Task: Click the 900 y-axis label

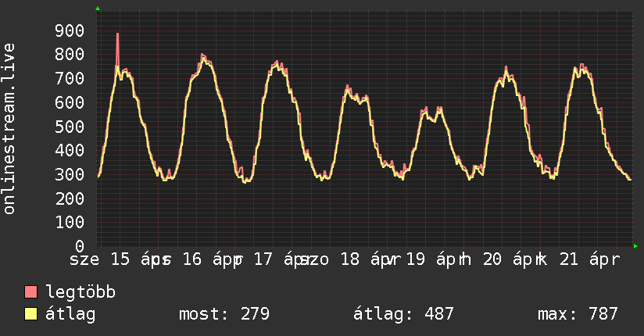Action: [70, 30]
